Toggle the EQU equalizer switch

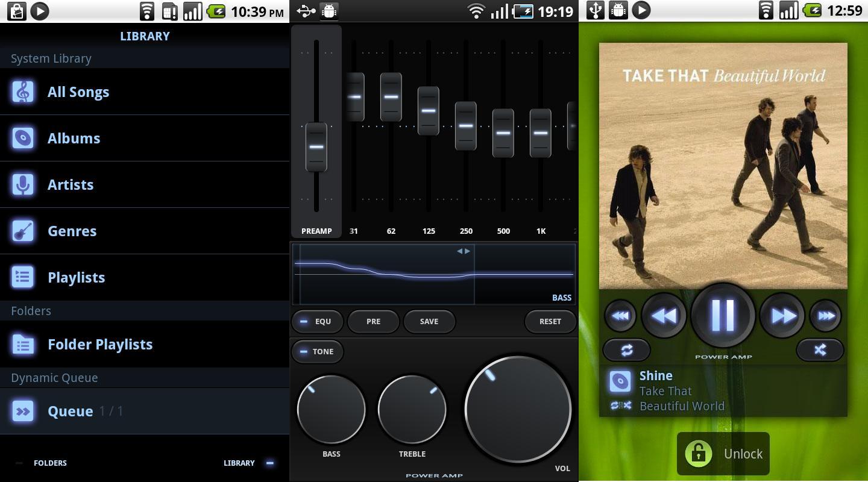coord(318,321)
